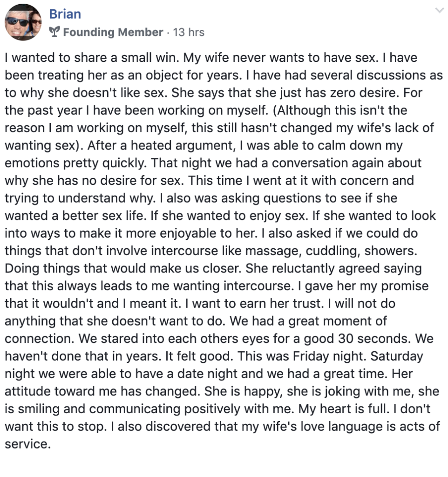
Task: Click "massage, cuddling, showers" in the post
Action: tap(331, 251)
